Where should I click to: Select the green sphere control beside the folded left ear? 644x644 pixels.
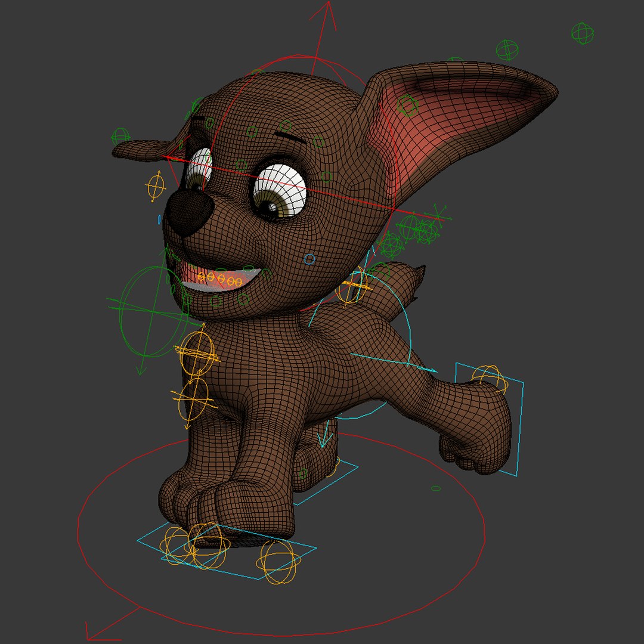(x=120, y=136)
